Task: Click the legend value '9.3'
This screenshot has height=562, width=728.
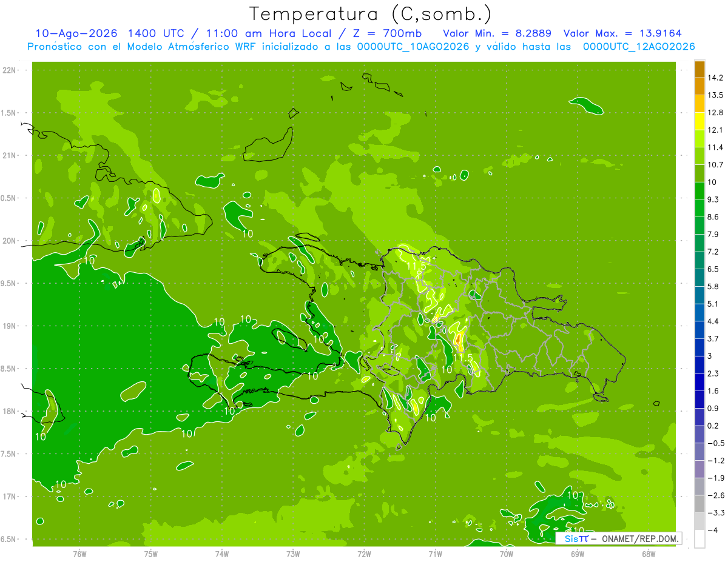Action: pyautogui.click(x=713, y=199)
